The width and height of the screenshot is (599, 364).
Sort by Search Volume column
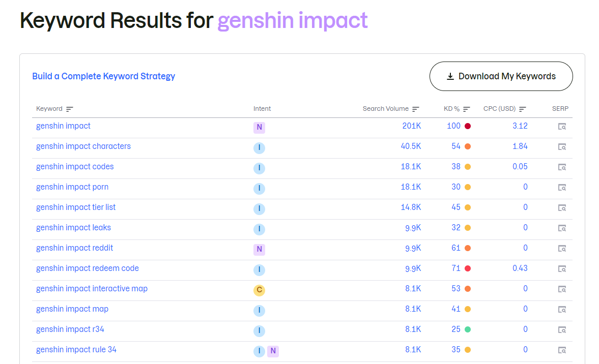point(416,109)
